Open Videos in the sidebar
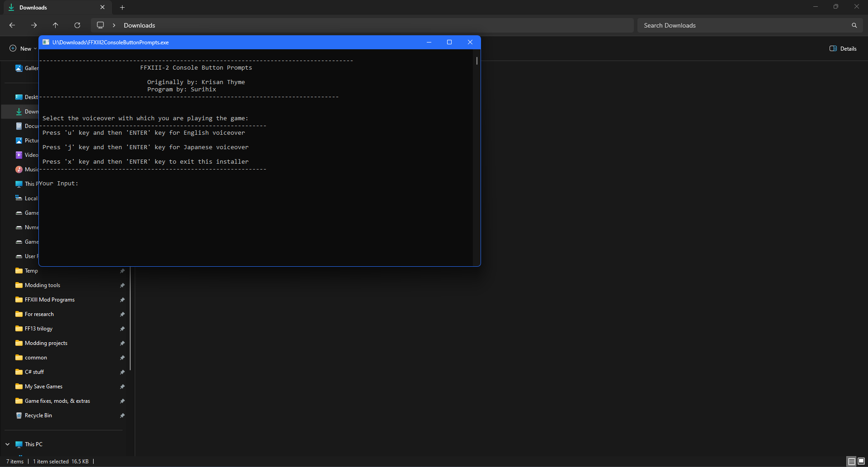The height and width of the screenshot is (467, 868). (x=27, y=155)
